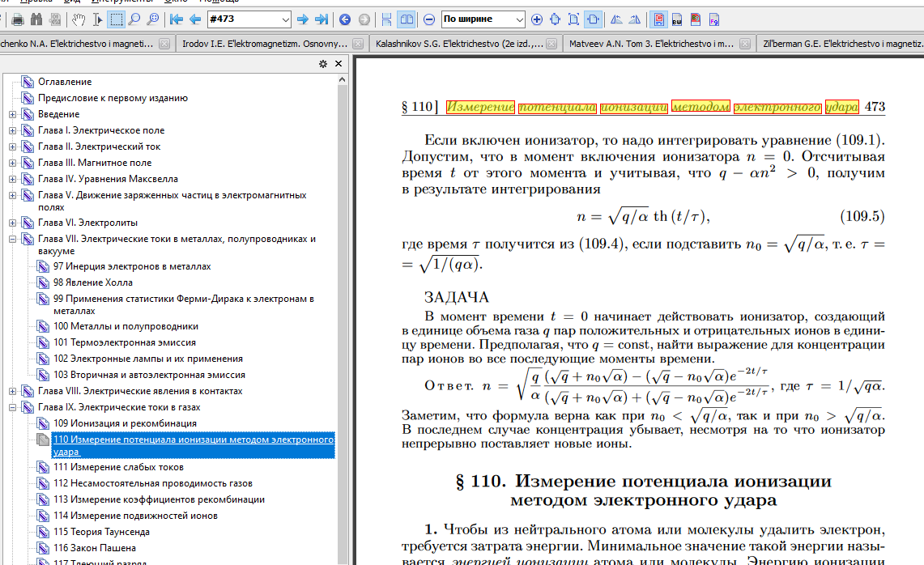Choose the zoom-to-rectangle tool
This screenshot has width=924, height=565.
(x=153, y=19)
